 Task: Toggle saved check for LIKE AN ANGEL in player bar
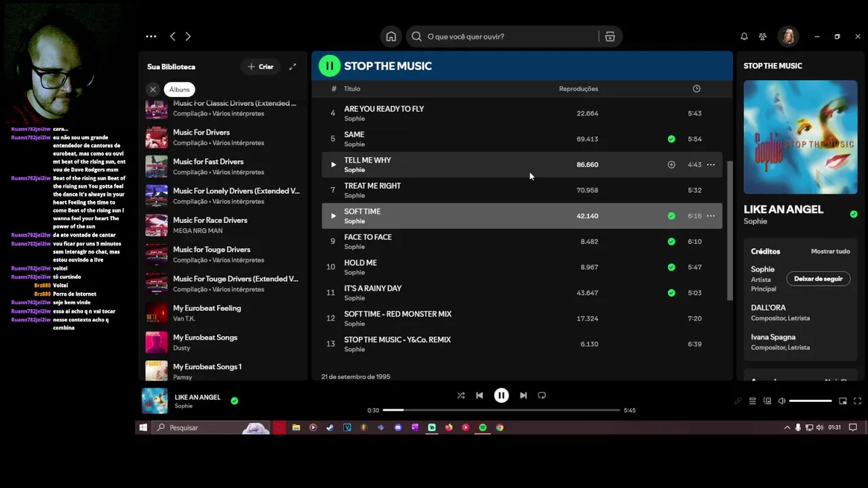tap(234, 401)
